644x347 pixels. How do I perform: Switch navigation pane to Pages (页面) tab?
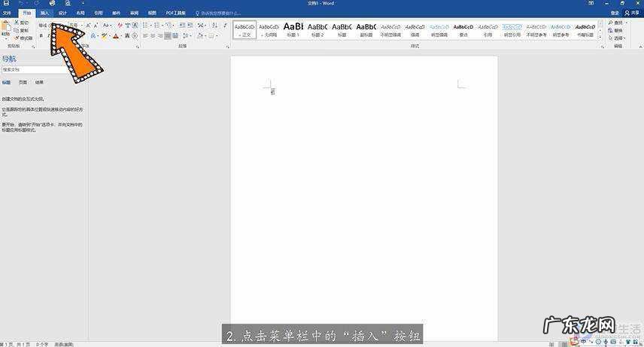pos(23,82)
